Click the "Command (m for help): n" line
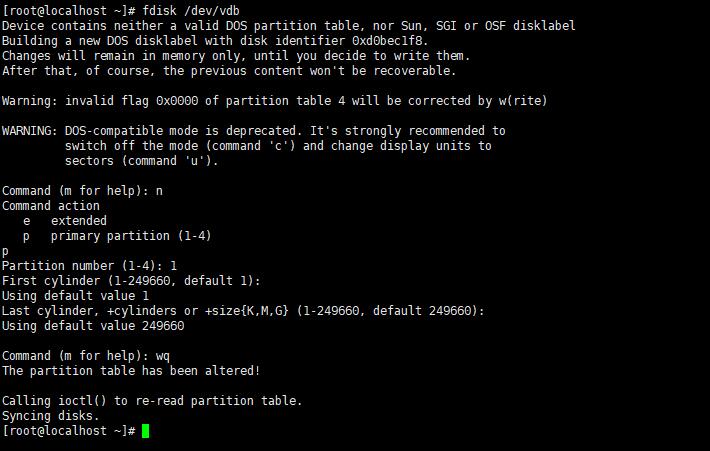 (82, 191)
